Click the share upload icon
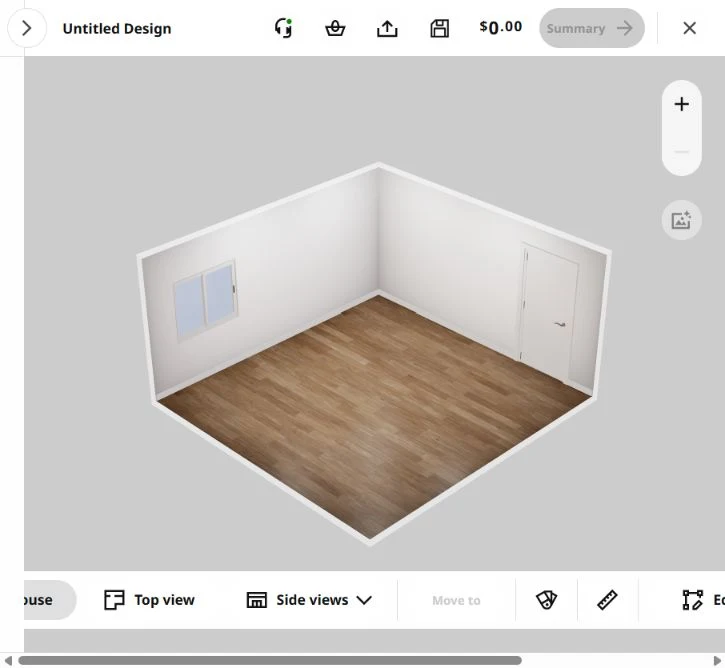 [x=387, y=29]
